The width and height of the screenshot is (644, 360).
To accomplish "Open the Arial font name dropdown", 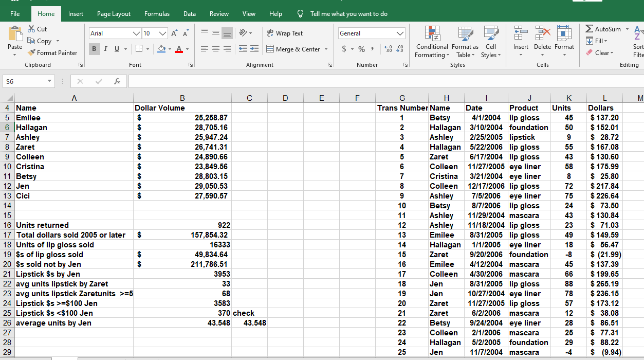I will pyautogui.click(x=136, y=33).
